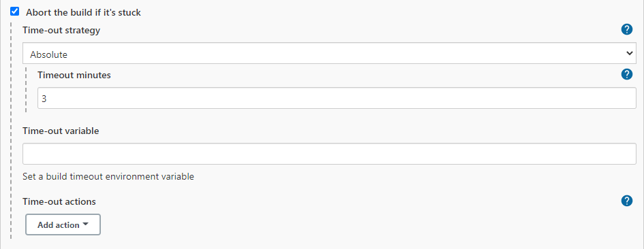Image resolution: width=644 pixels, height=249 pixels.
Task: Click the Time-out variable label
Action: pos(61,131)
